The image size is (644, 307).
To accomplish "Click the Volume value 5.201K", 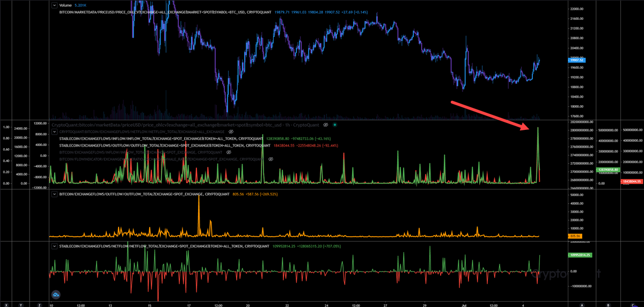I will [81, 5].
